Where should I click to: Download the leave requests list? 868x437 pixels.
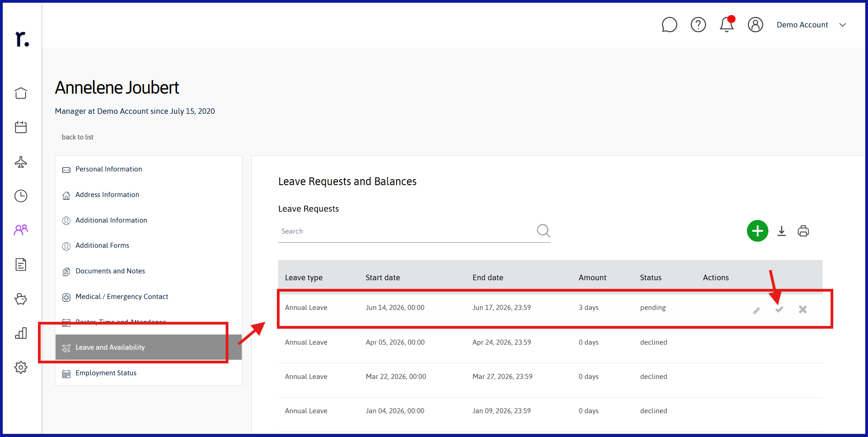click(x=782, y=231)
